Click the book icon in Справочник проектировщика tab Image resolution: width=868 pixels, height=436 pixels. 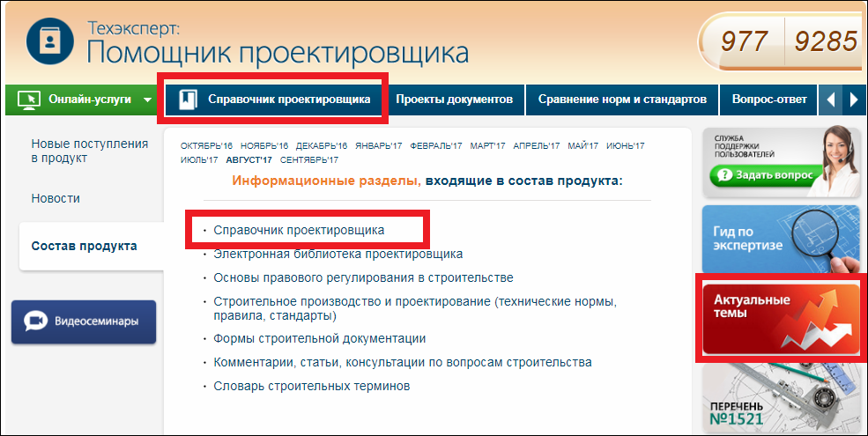pyautogui.click(x=188, y=100)
